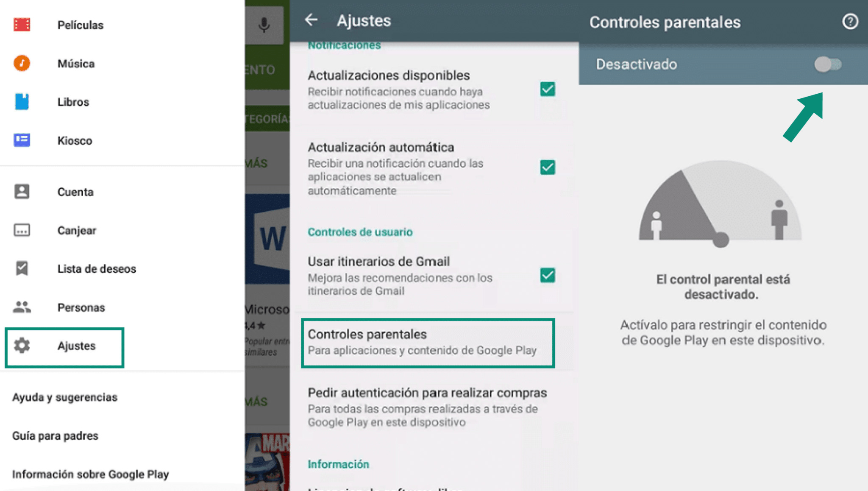
Task: Tap the orange Música icon
Action: click(22, 63)
